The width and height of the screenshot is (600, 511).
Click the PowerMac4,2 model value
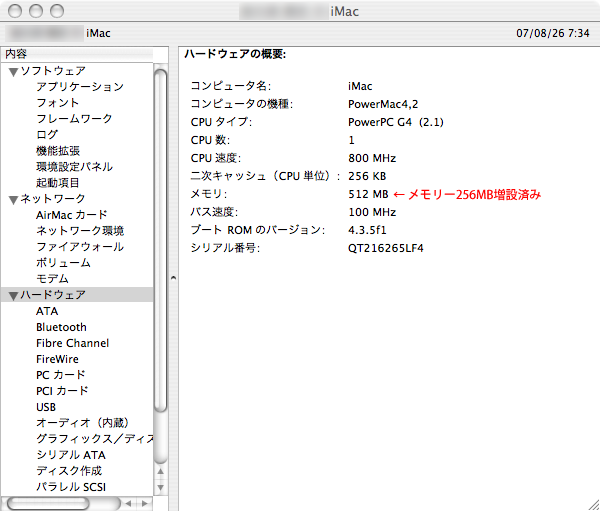383,104
